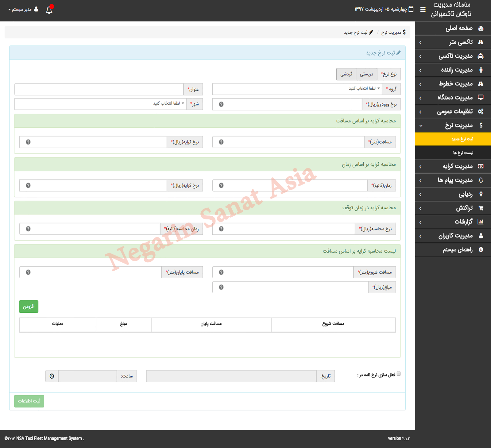Expand the گزارشات sidebar menu
Screen dimensions: 491x448
[453, 222]
